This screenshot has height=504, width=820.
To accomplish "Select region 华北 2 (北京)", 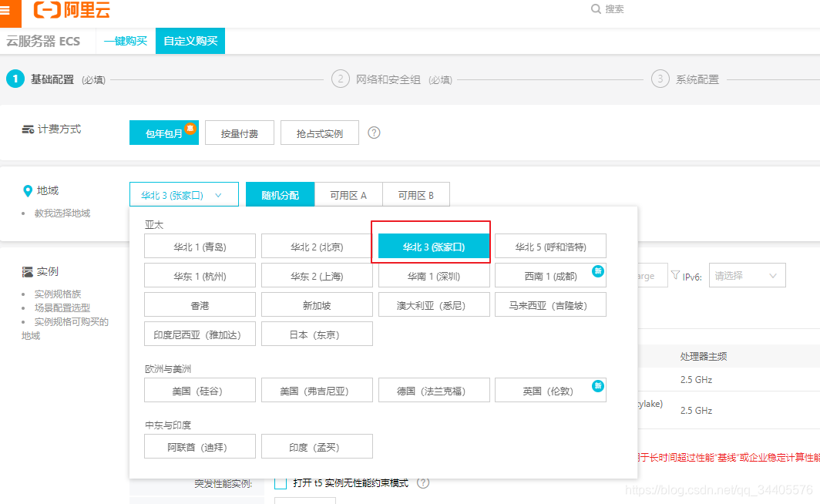I will tap(317, 247).
